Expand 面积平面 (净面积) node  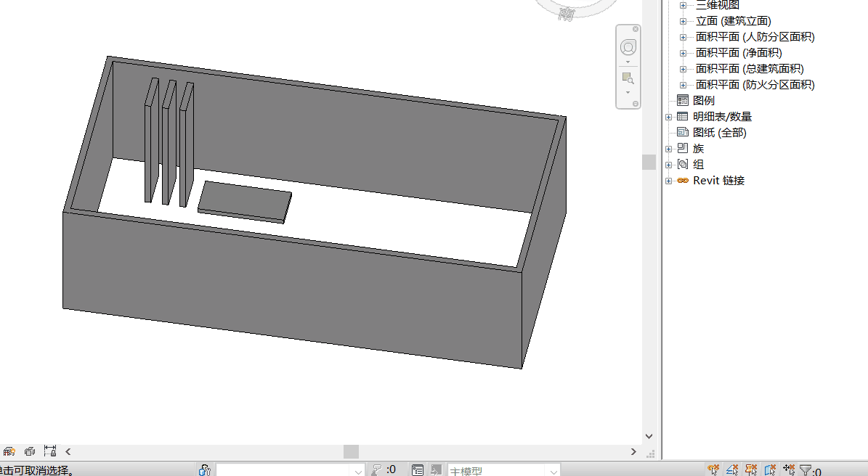(683, 53)
